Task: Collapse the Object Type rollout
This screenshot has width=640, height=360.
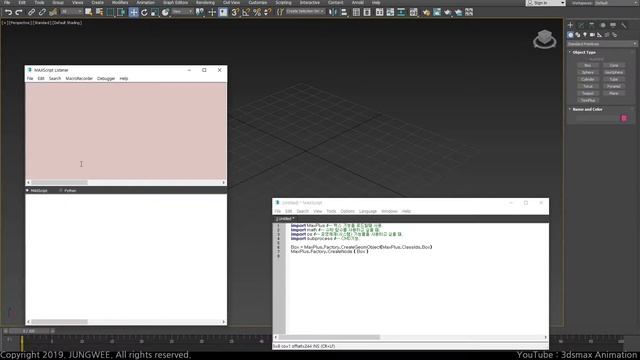Action: [x=584, y=52]
